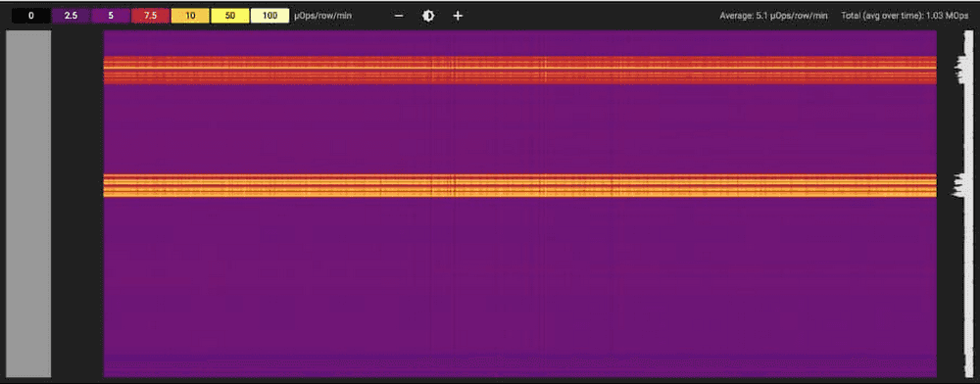Click the gray row key panel on left
This screenshot has height=384, width=980.
28,204
